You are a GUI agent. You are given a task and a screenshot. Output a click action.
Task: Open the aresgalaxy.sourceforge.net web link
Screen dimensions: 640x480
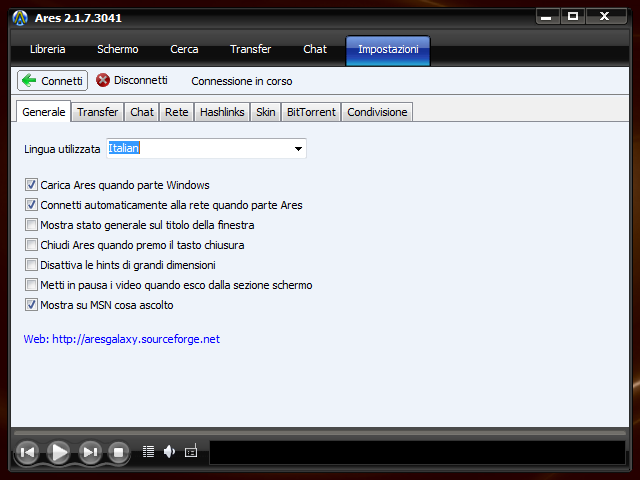(121, 339)
